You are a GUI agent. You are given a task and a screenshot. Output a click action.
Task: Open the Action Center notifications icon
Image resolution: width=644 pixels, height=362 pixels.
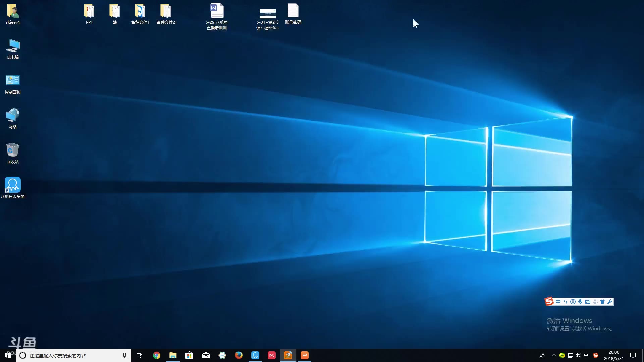tap(633, 355)
